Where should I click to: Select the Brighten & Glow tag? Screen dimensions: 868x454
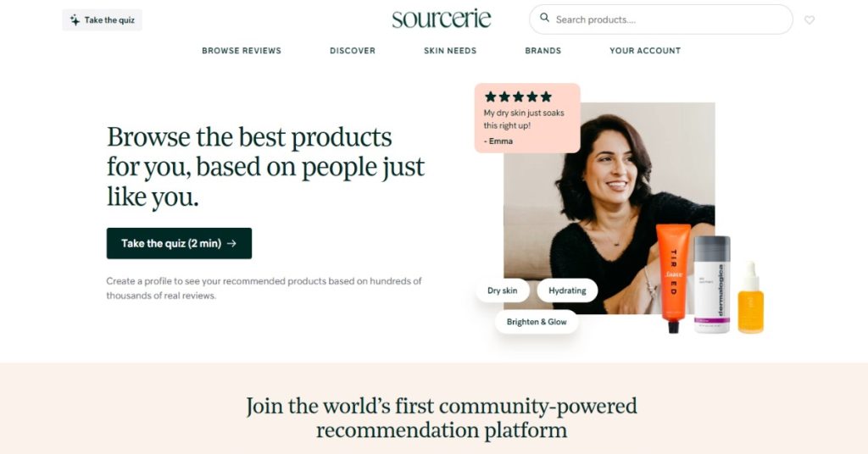537,322
